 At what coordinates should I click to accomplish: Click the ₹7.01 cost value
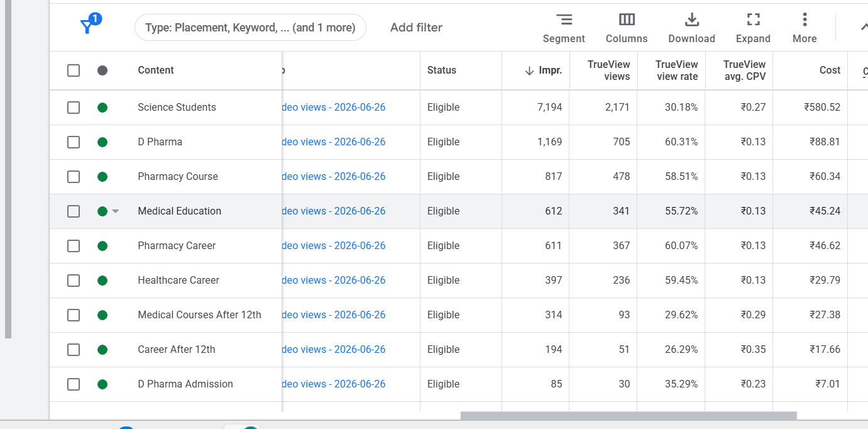click(827, 384)
